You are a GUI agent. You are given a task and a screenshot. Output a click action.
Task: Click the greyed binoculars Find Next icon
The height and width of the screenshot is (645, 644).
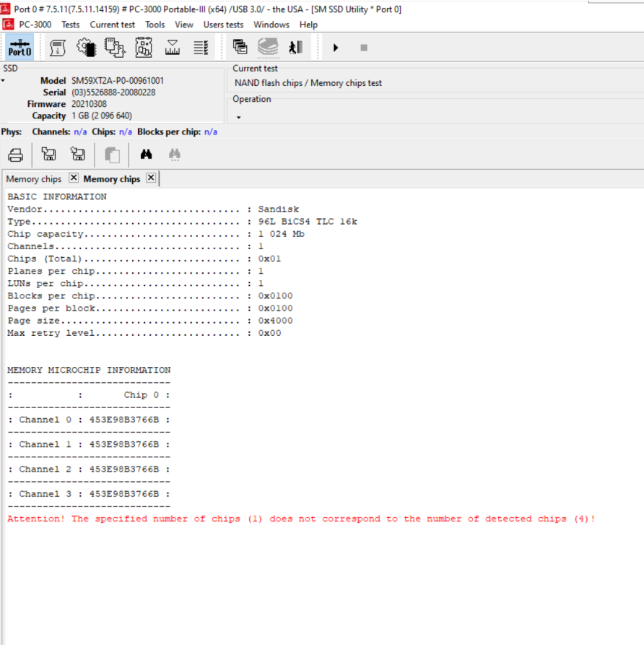[175, 155]
